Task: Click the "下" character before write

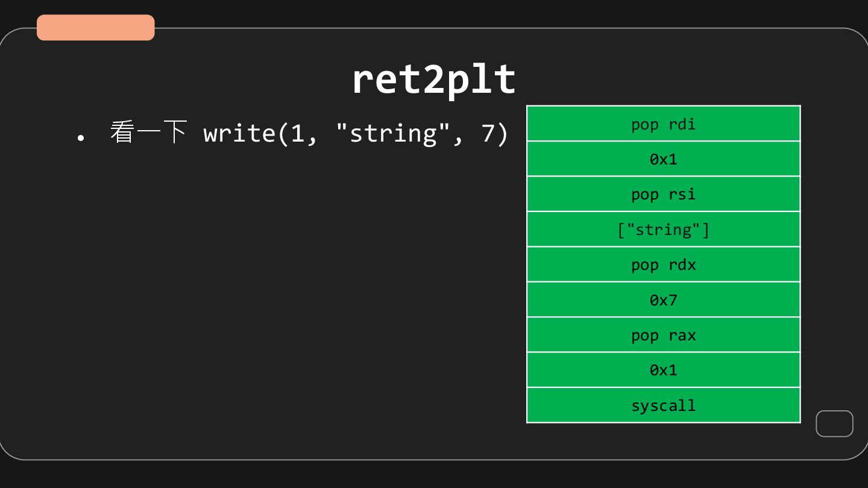Action: pos(175,133)
